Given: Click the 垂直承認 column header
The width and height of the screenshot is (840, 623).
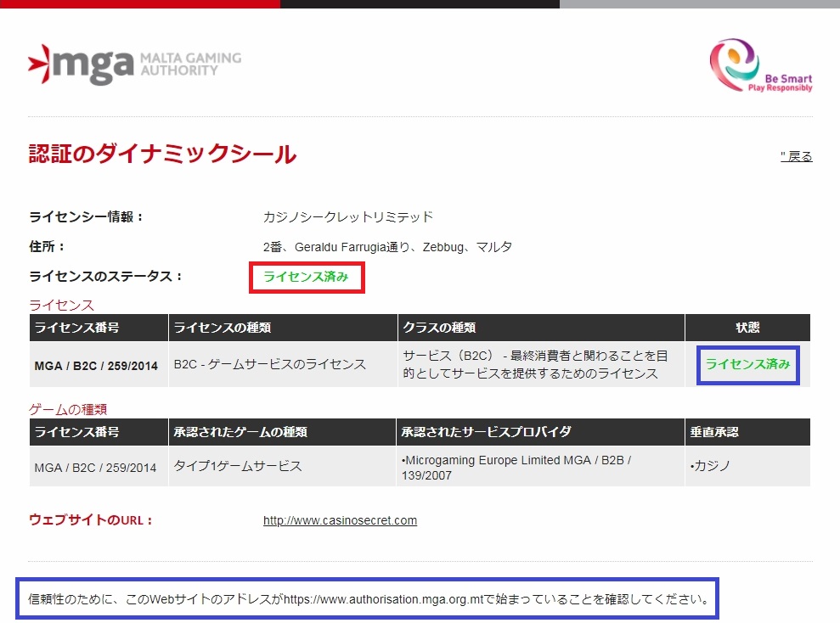Looking at the screenshot, I should tap(748, 432).
